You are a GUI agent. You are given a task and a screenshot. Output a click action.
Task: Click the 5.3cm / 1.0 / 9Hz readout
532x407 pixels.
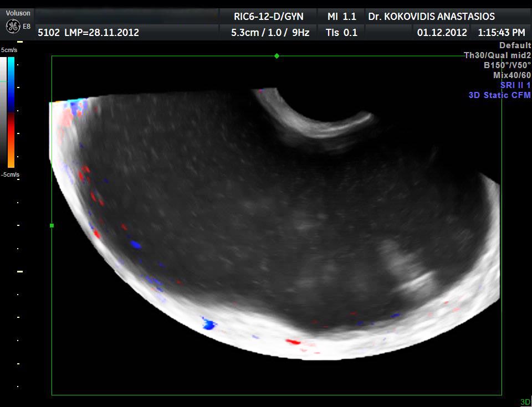coord(270,33)
